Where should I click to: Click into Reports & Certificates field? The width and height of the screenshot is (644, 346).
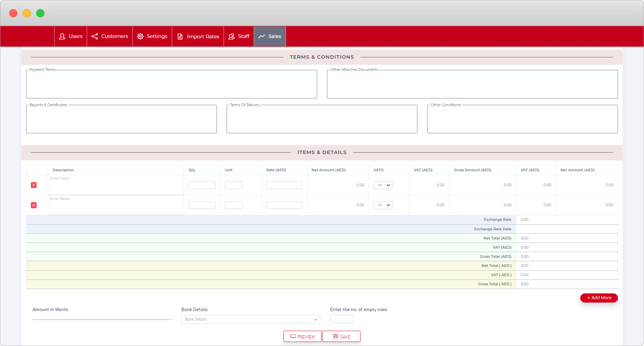tap(121, 119)
